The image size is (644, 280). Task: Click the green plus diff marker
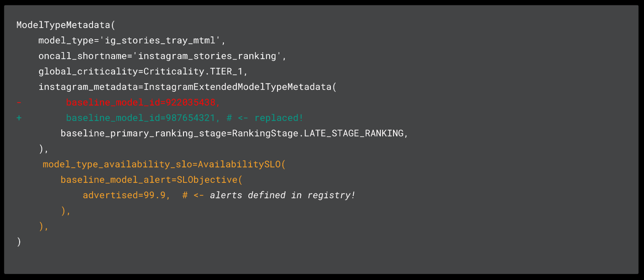pyautogui.click(x=19, y=118)
